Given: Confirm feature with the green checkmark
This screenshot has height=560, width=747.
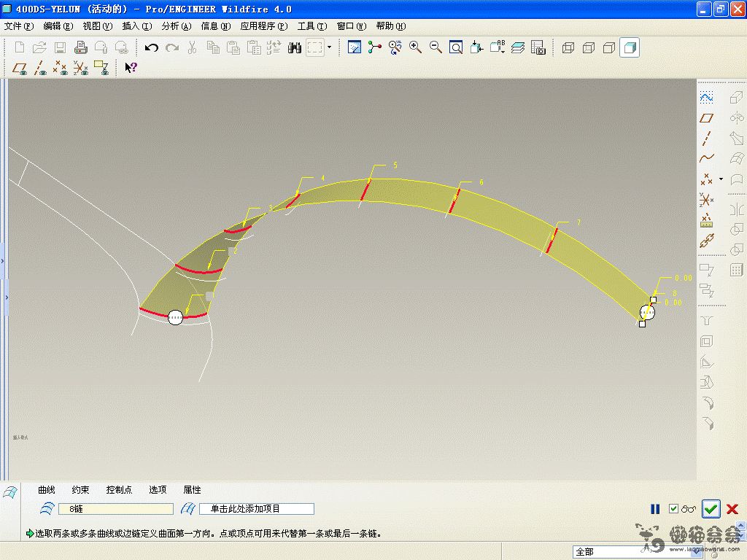Looking at the screenshot, I should click(x=711, y=509).
